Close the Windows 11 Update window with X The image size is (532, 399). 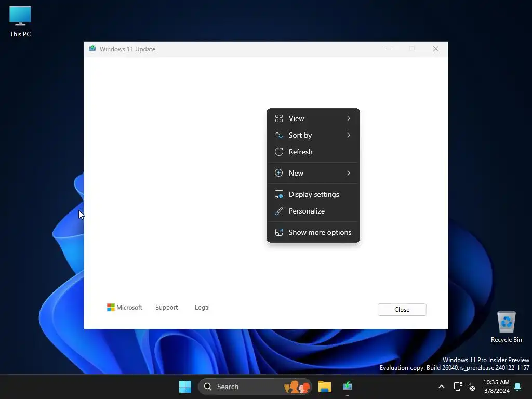click(x=436, y=49)
